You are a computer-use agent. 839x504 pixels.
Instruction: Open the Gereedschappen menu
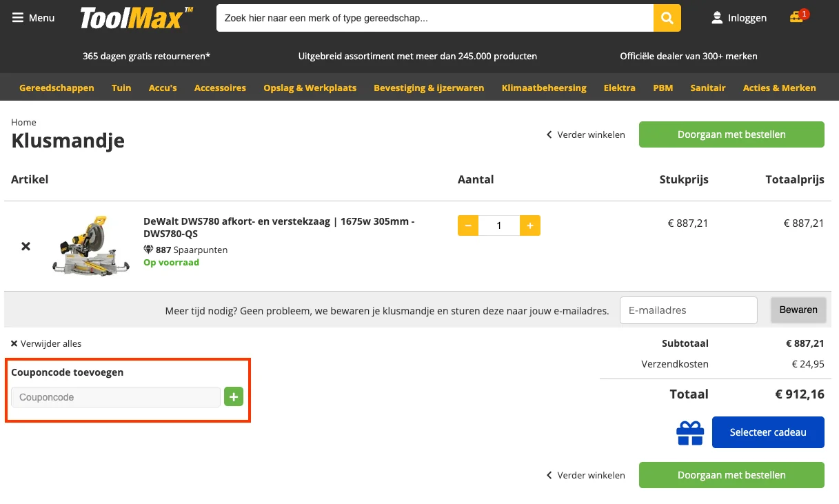coord(57,88)
